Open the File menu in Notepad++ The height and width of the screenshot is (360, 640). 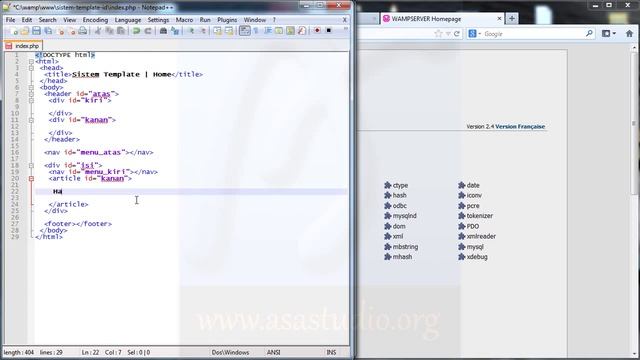tap(10, 20)
